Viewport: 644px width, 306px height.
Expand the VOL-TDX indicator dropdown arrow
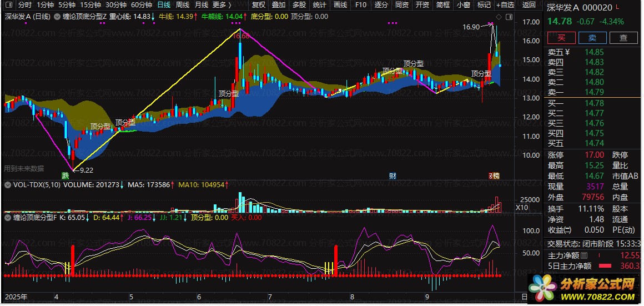(x=8, y=184)
